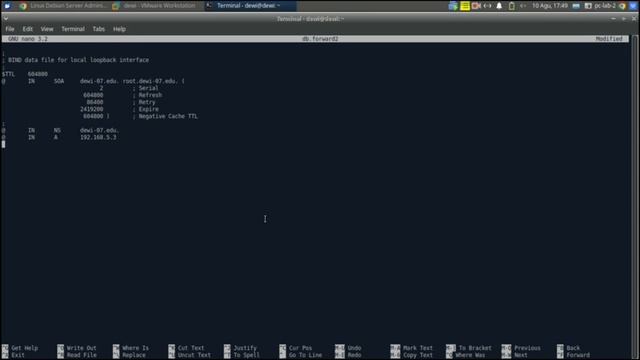Click the root.dewi-07.edu. text in the SOA line

[150, 81]
